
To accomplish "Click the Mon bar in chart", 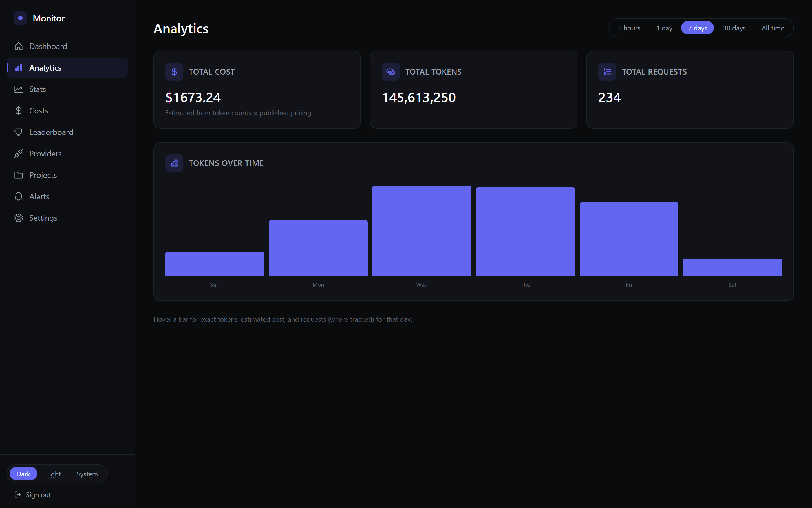I will coord(318,248).
